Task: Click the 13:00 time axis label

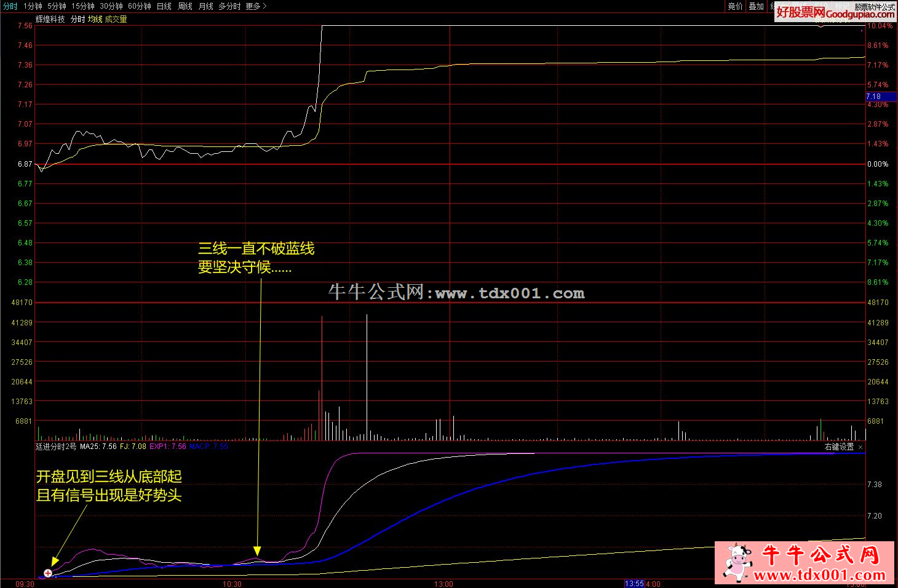Action: [443, 584]
